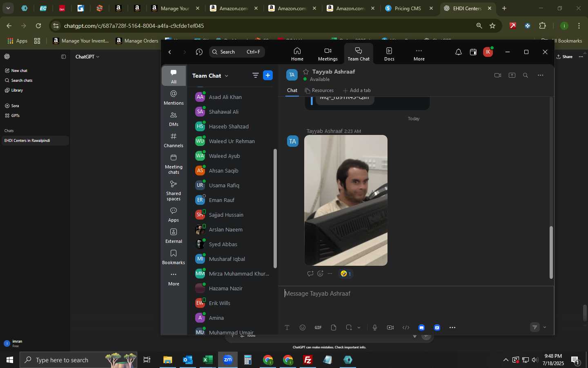Toggle the laughing emoji reaction count
Screen dimensions: 588x368
[x=346, y=274]
